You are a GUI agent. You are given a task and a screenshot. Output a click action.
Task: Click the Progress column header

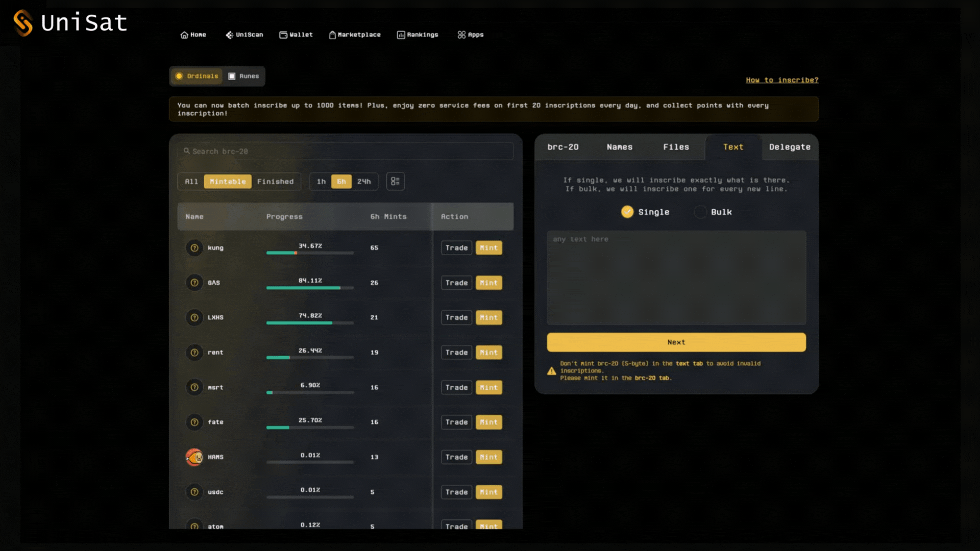tap(284, 217)
